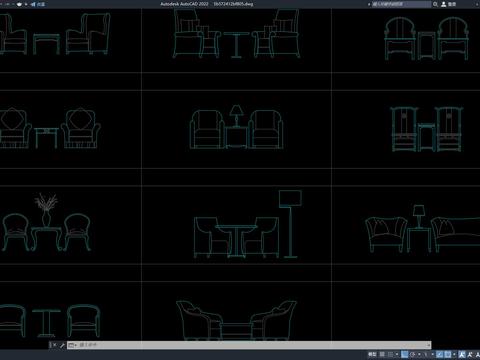Select the floor lamp in the table set drawing
The height and width of the screenshot is (360, 480).
tap(290, 224)
